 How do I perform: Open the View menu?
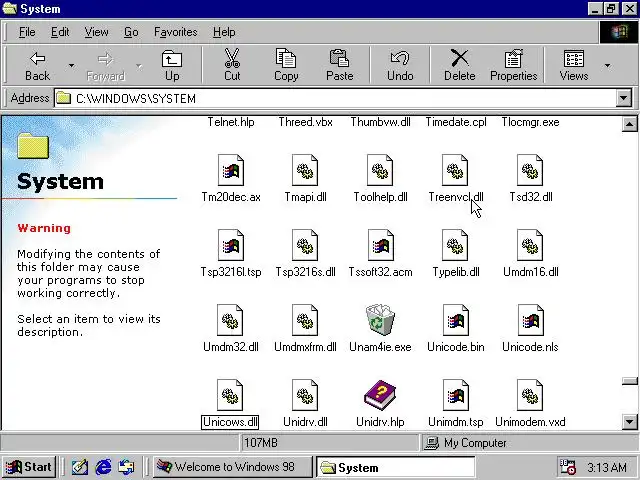tap(96, 32)
